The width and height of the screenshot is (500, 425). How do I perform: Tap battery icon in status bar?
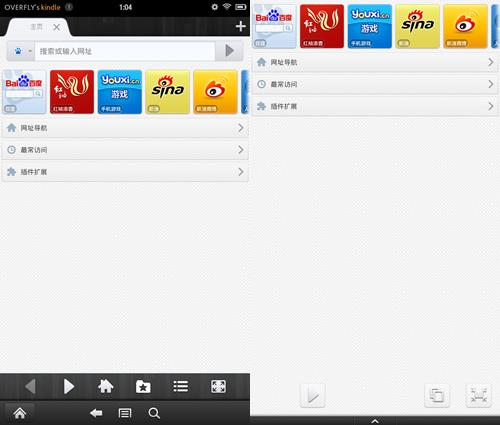click(x=241, y=7)
